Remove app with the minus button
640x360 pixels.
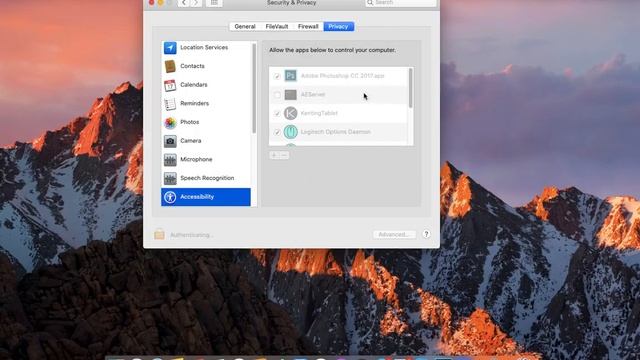[x=284, y=156]
